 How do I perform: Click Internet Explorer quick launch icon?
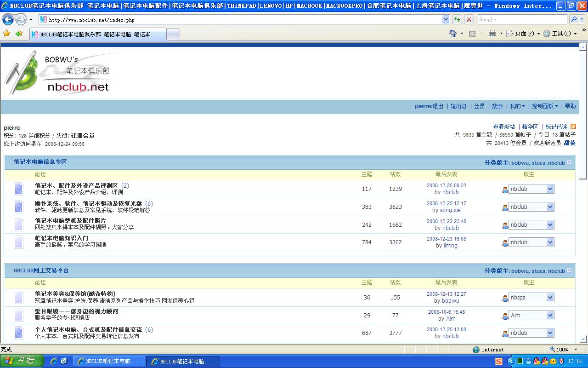tap(54, 361)
